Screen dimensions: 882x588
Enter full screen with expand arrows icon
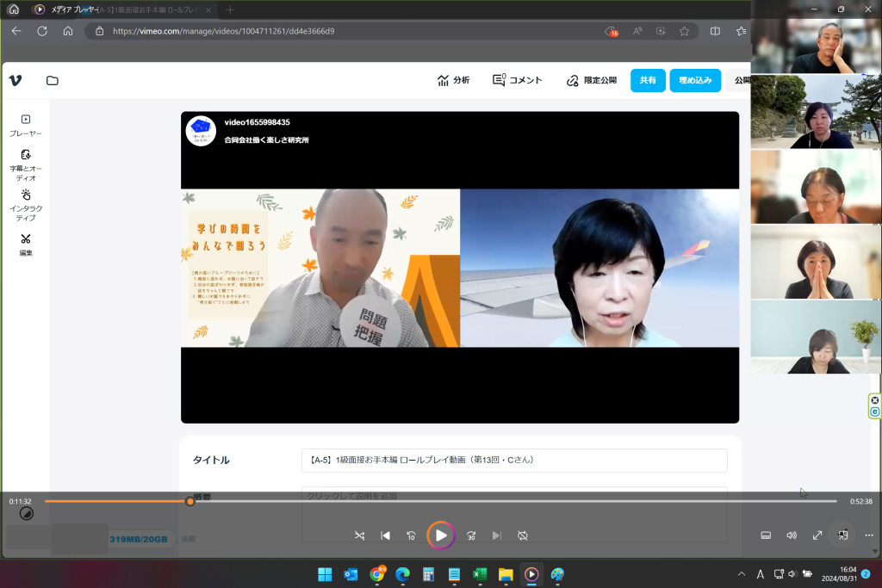(817, 535)
